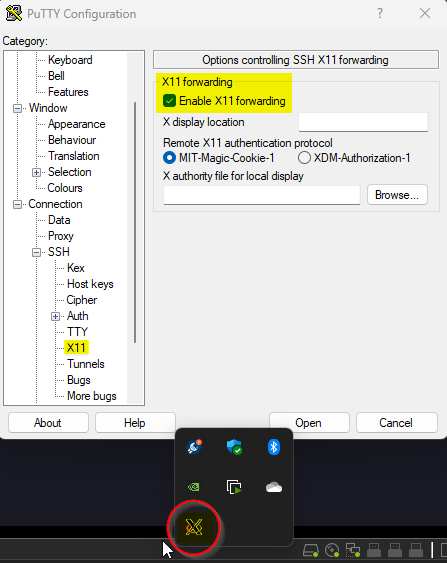Open the Auth category
Image resolution: width=447 pixels, height=563 pixels.
point(78,316)
